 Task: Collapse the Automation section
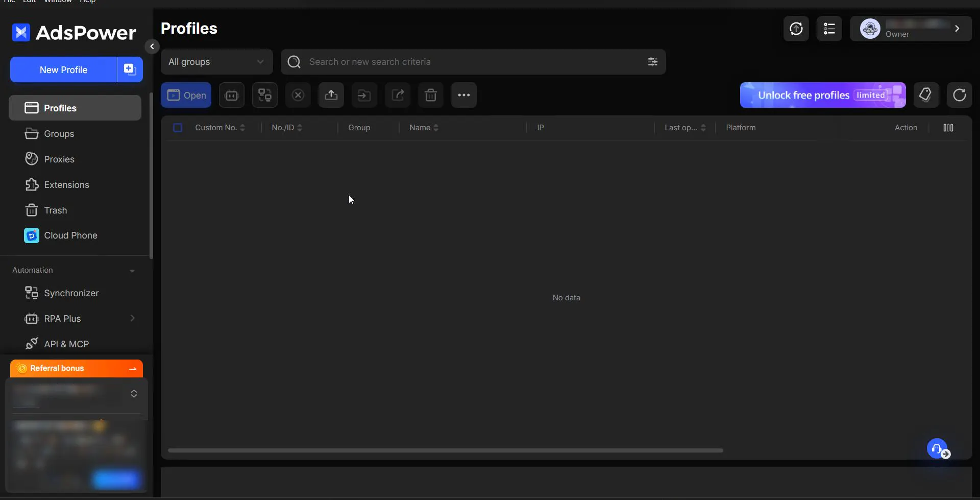[132, 271]
